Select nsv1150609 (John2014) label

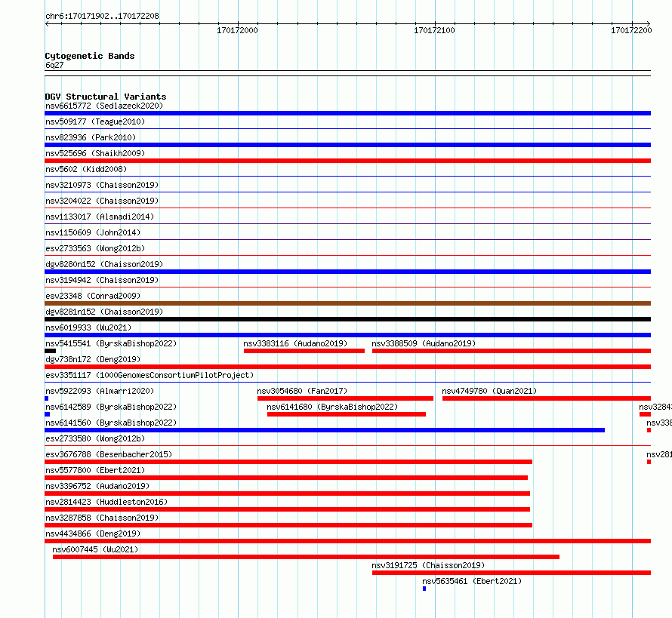93,232
